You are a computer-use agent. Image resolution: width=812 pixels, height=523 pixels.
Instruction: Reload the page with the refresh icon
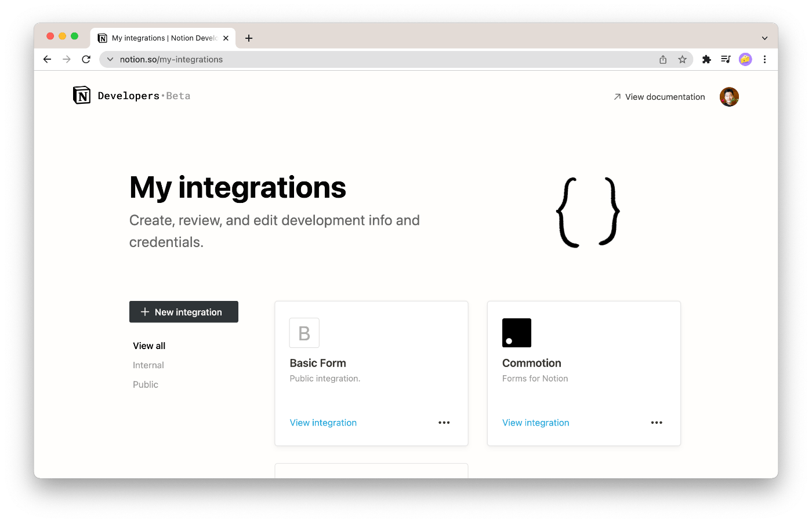(86, 59)
